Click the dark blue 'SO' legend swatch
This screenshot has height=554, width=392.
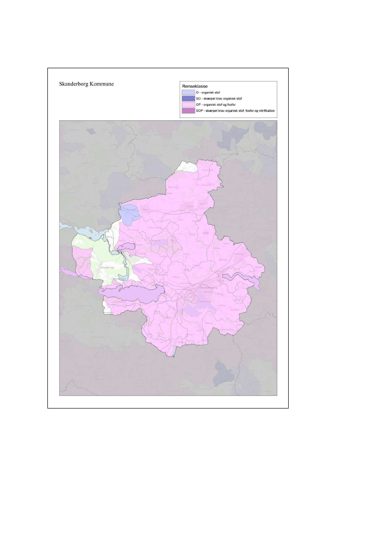pos(188,99)
